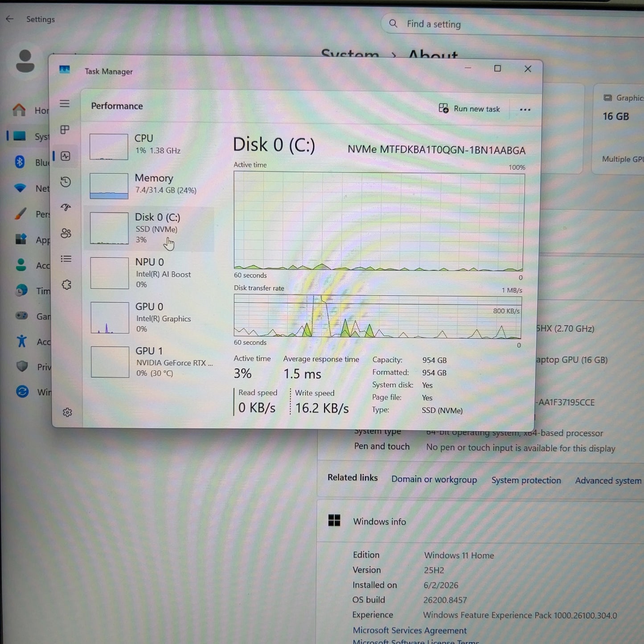The image size is (644, 644).
Task: Click the 26200.8457 OS build value
Action: click(x=445, y=600)
